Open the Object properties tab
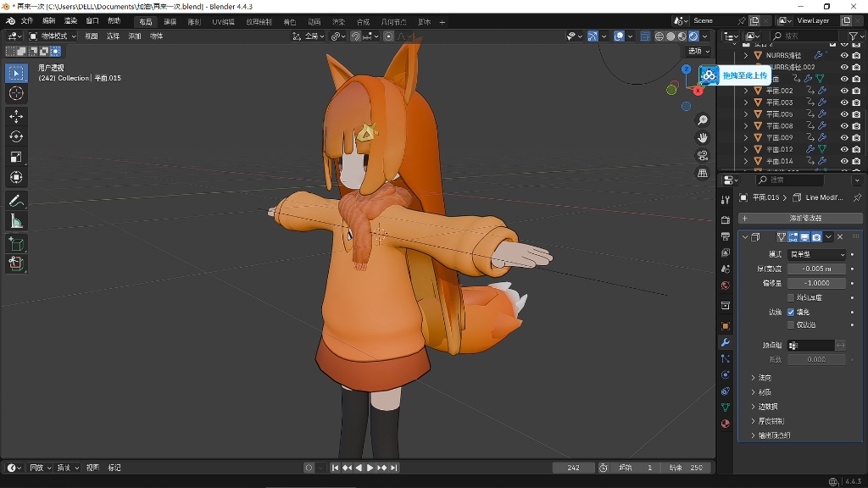Screen dimensions: 868x488 coord(726,326)
